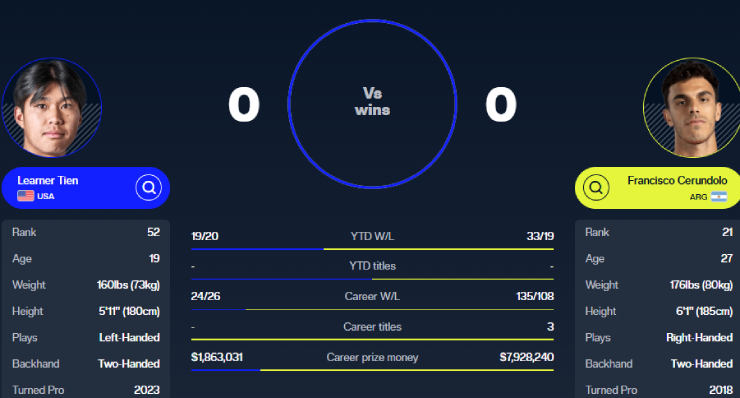Click the USA flag icon
The height and width of the screenshot is (398, 740).
25,196
